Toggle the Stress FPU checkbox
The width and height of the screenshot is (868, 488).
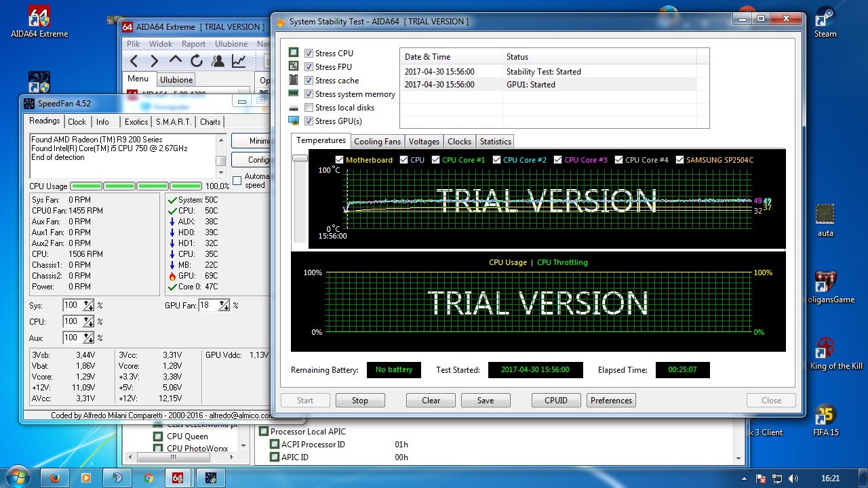[x=309, y=67]
